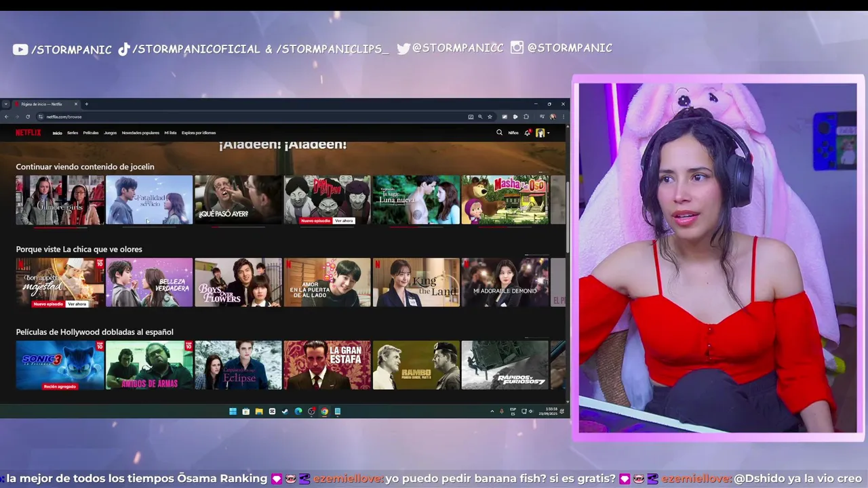Open Microsoft Edge from taskbar
This screenshot has width=868, height=488.
pos(298,411)
